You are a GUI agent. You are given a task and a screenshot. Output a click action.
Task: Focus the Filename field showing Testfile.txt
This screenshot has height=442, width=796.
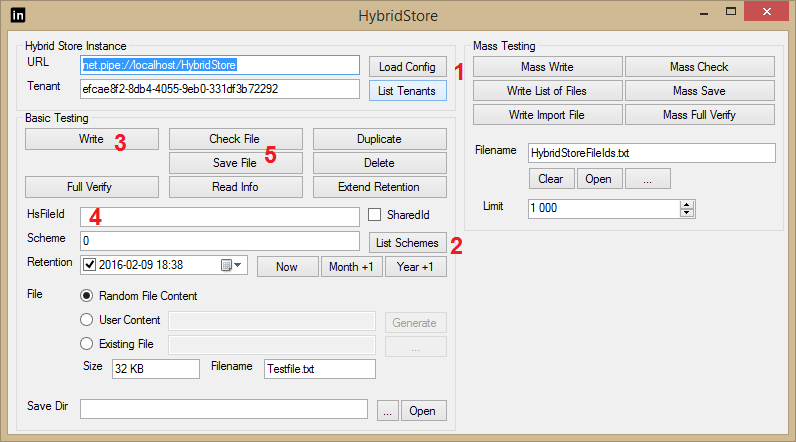click(x=320, y=369)
